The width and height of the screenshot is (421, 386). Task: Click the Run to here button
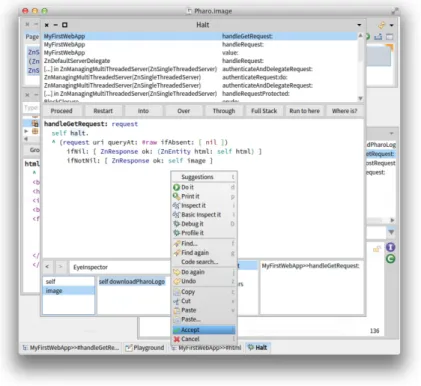(304, 111)
